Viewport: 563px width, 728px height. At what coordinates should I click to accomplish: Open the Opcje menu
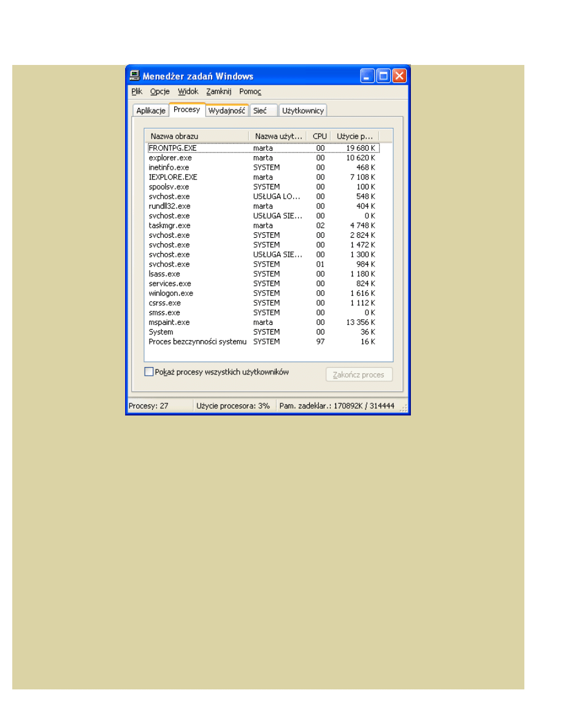tap(159, 91)
